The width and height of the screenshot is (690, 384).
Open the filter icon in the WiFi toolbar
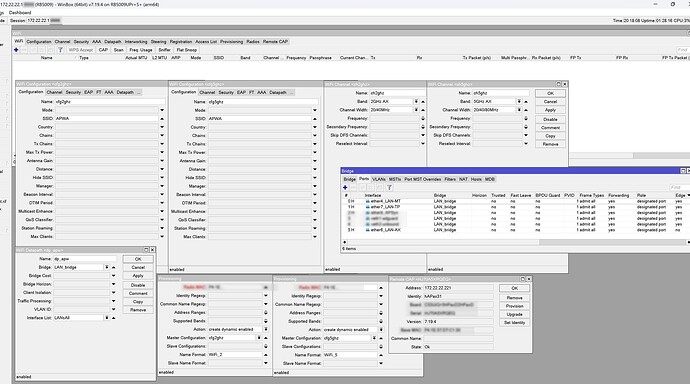click(60, 50)
